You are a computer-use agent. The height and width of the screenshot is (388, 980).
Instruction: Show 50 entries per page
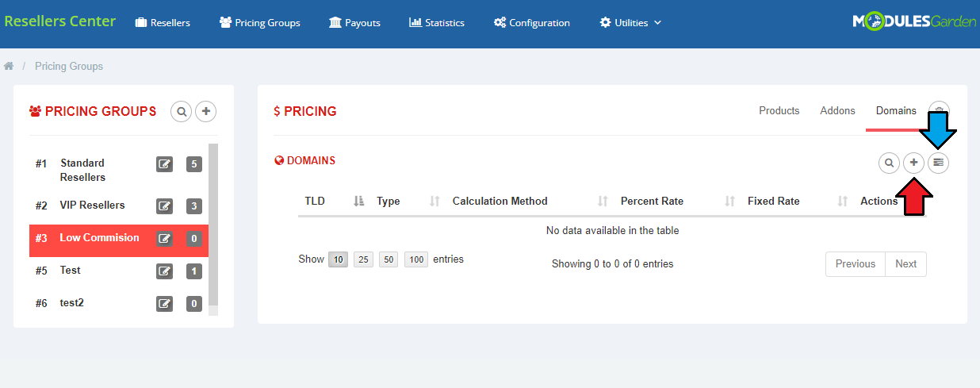pos(389,259)
